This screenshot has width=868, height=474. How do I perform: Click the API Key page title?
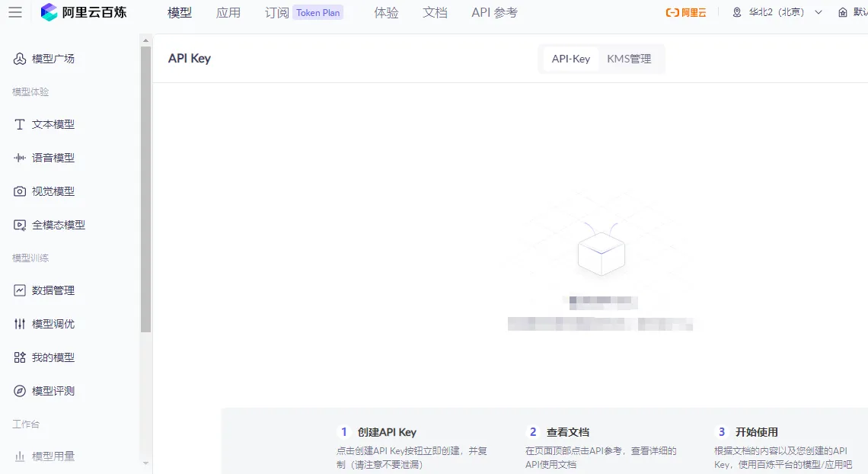[x=190, y=59]
